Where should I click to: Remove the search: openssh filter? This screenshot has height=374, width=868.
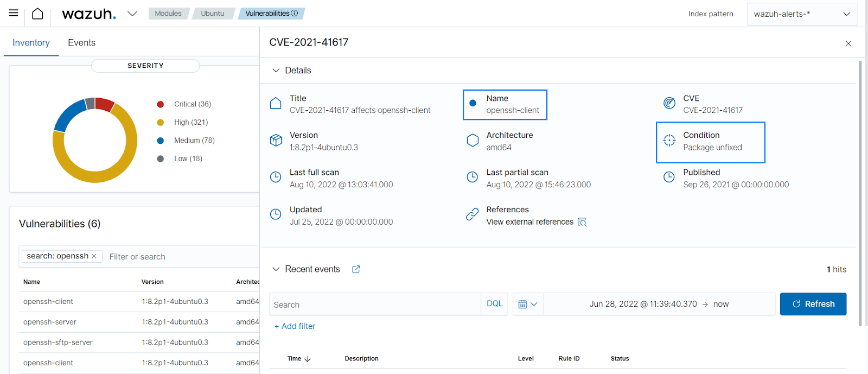click(94, 256)
